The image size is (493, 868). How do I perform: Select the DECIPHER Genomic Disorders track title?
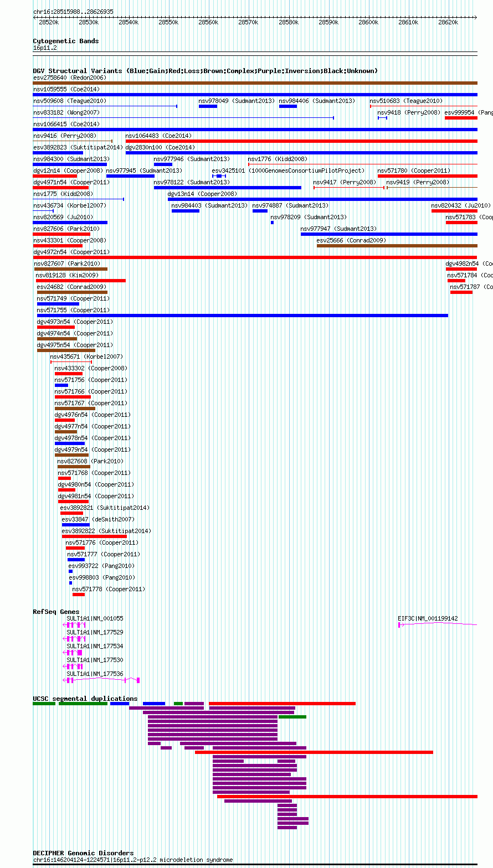pyautogui.click(x=83, y=853)
